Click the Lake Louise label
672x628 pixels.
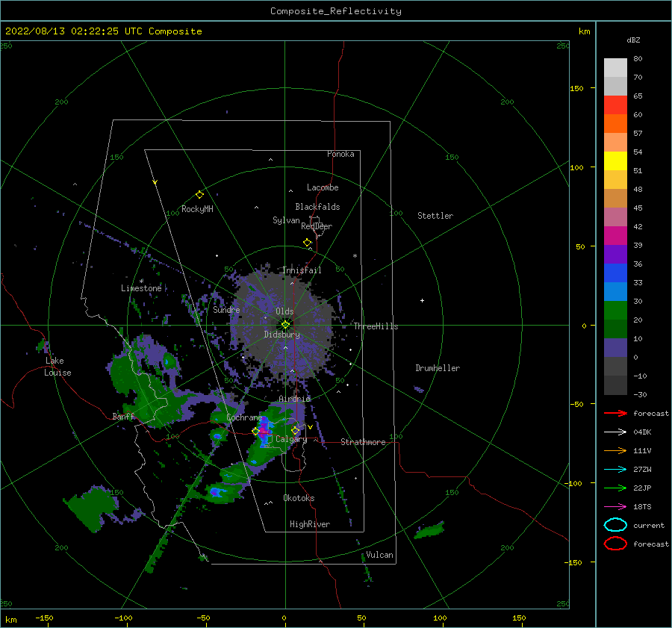pyautogui.click(x=57, y=367)
